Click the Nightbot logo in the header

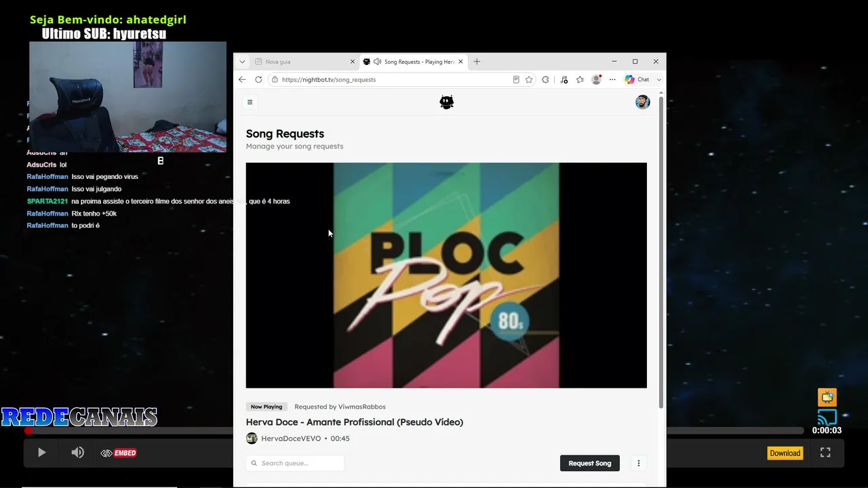pyautogui.click(x=446, y=102)
